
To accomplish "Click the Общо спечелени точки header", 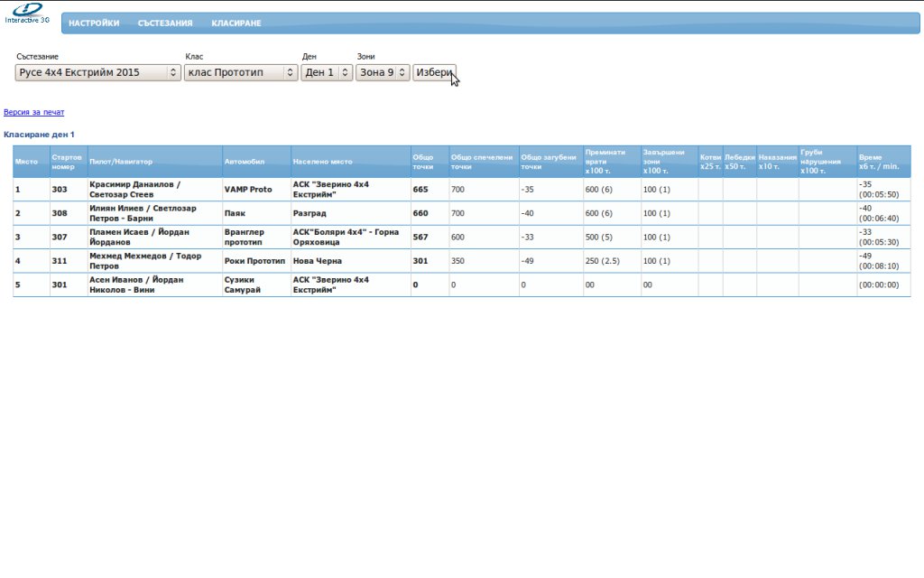I will [484, 162].
